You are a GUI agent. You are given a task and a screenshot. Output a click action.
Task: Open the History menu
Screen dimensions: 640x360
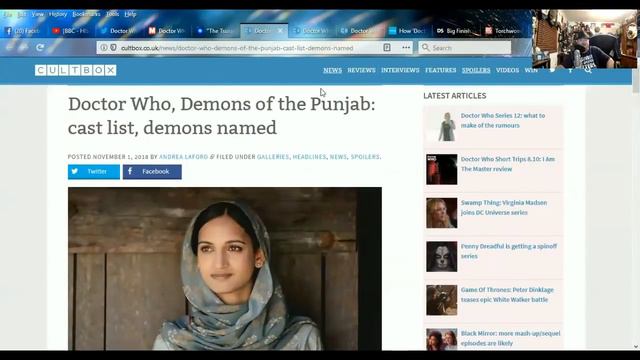[58, 14]
